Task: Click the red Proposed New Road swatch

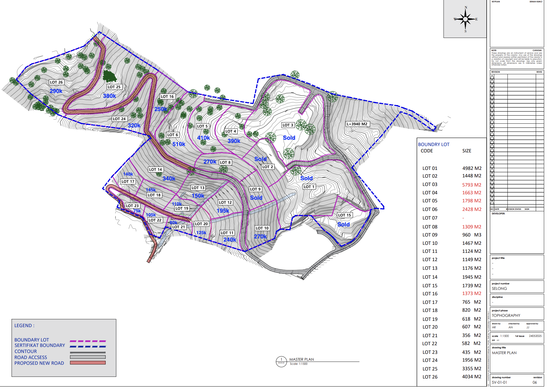Action: pyautogui.click(x=88, y=363)
